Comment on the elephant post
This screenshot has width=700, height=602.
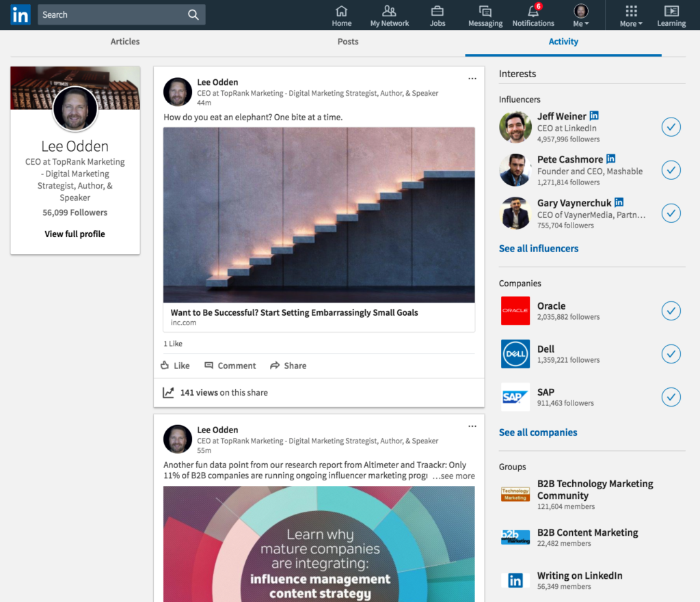[230, 366]
